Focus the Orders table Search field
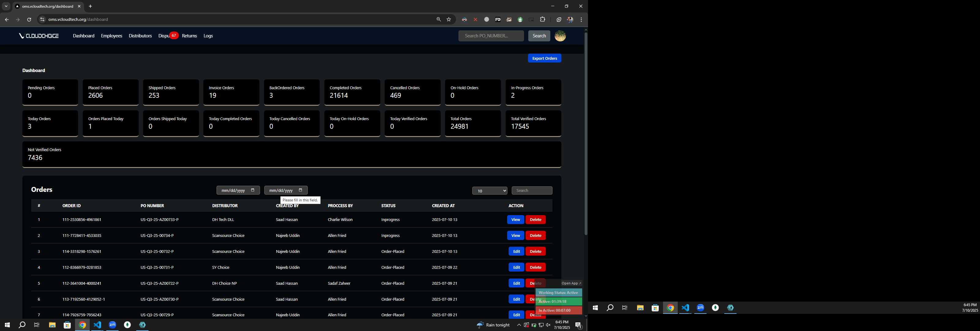The width and height of the screenshot is (980, 331). point(532,190)
